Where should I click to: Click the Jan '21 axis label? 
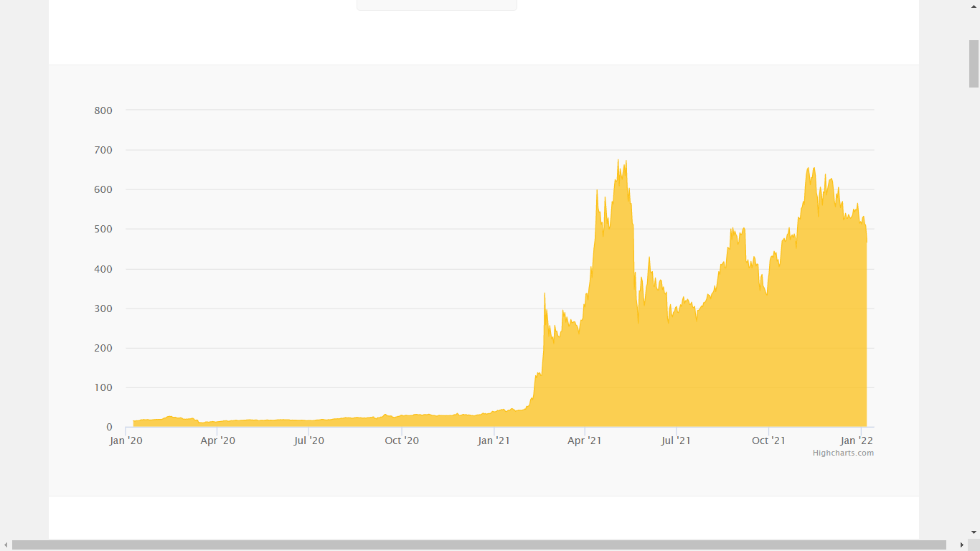pos(494,441)
